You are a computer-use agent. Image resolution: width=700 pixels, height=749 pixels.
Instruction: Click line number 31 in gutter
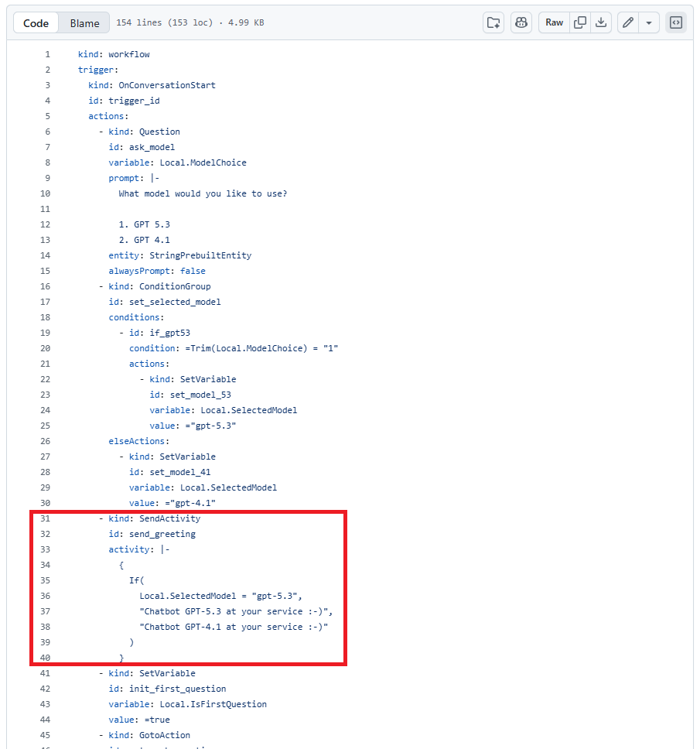tap(45, 518)
